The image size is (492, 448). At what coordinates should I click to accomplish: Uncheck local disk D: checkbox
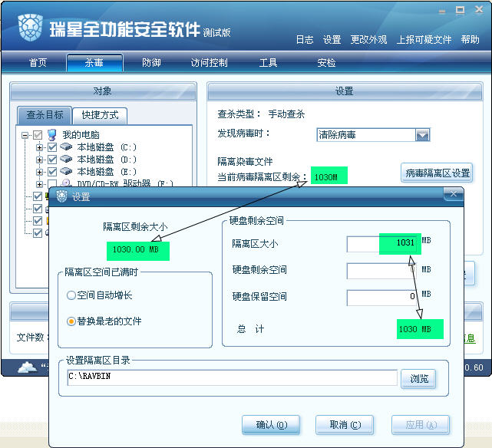point(52,160)
